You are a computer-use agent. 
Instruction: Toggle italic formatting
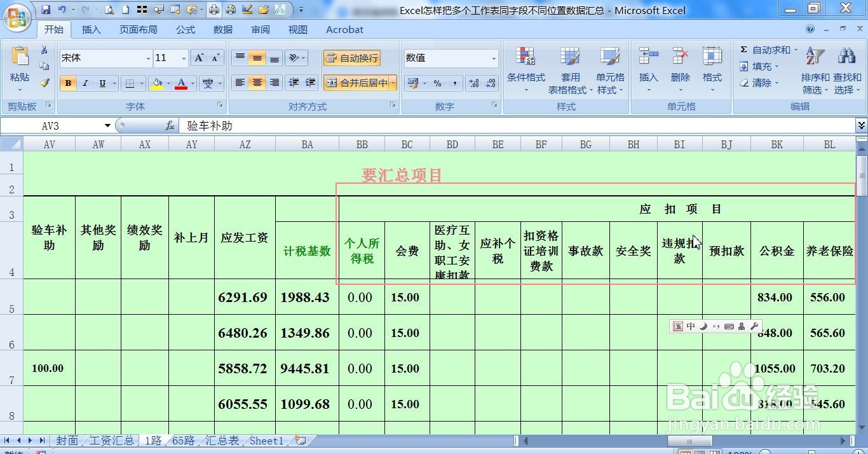(85, 83)
